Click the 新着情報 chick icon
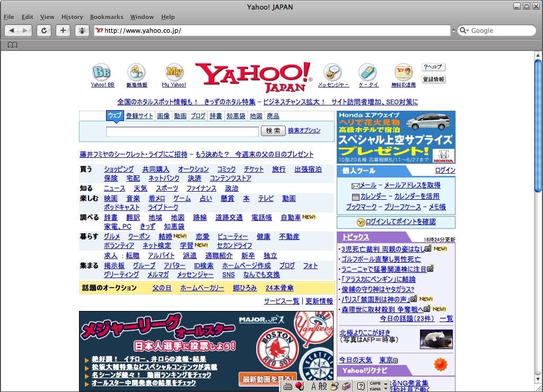543x392 pixels. pyautogui.click(x=136, y=72)
